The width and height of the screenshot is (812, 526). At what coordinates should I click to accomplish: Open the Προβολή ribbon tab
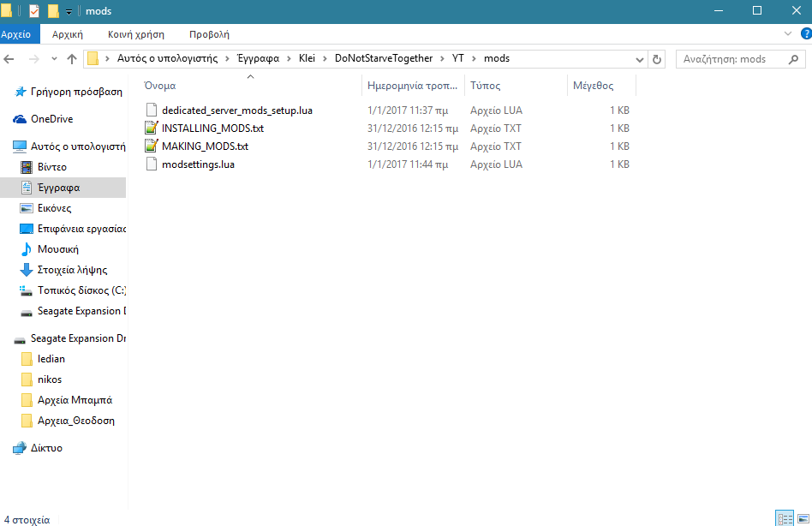tap(209, 34)
